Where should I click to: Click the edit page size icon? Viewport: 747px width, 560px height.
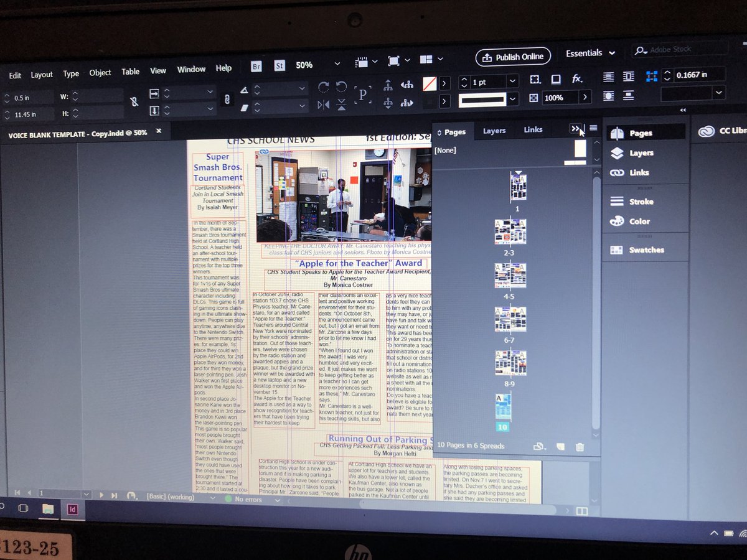[540, 446]
